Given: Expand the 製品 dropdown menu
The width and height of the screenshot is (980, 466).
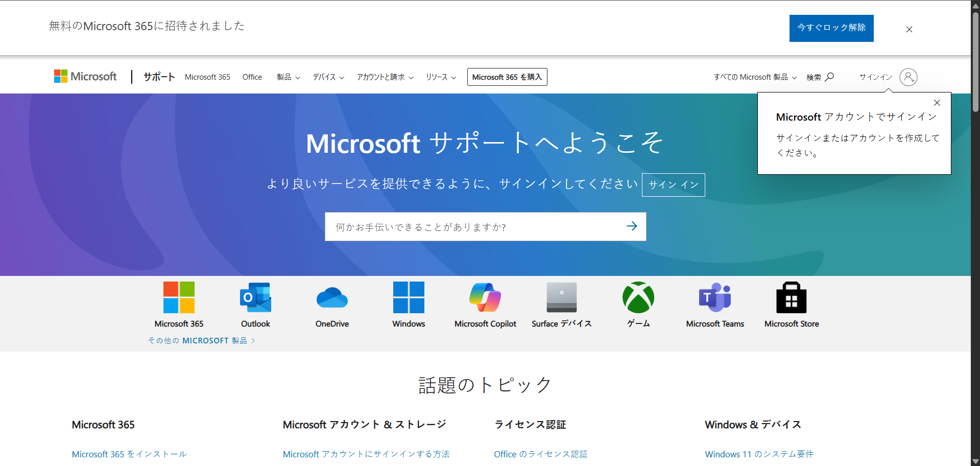Looking at the screenshot, I should (x=288, y=77).
